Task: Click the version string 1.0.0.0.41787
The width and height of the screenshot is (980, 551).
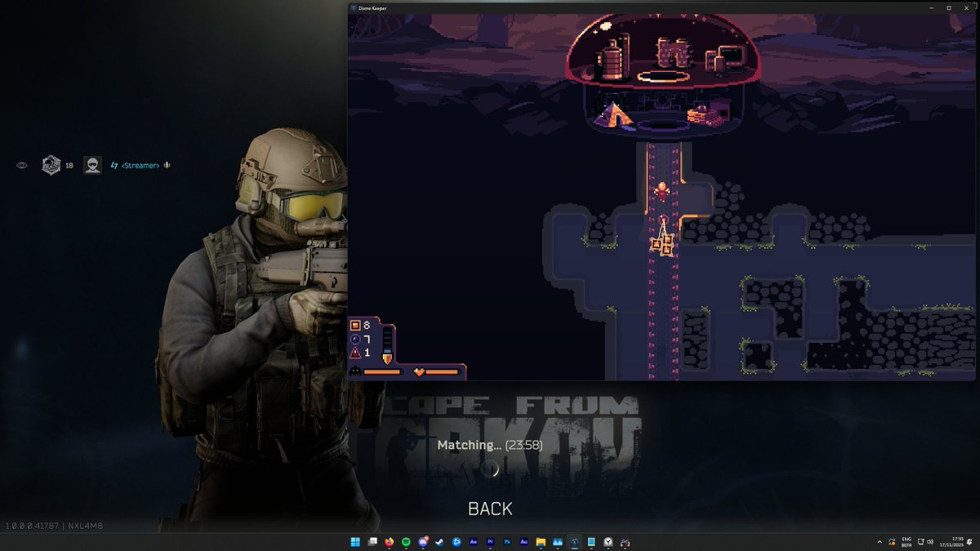Action: coord(32,526)
